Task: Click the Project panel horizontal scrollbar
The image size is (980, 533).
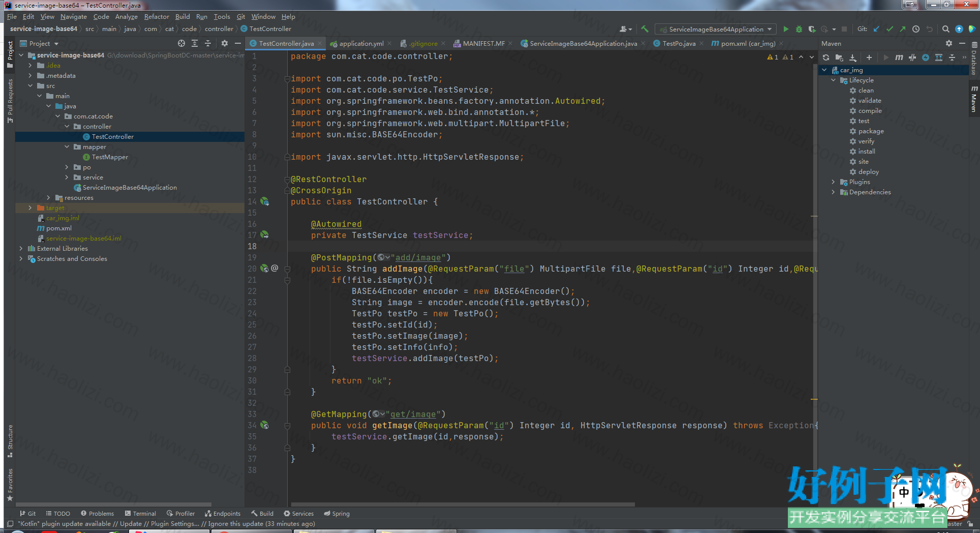Action: coord(114,505)
